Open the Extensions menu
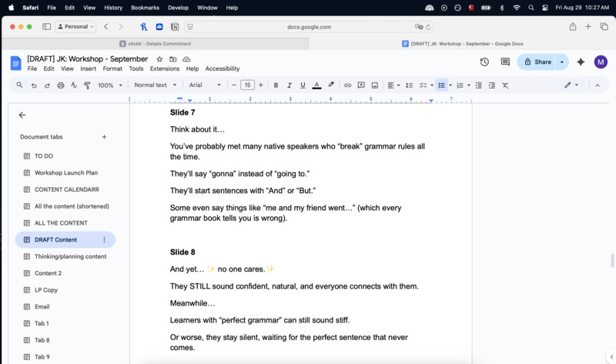The image size is (616, 364). point(165,68)
